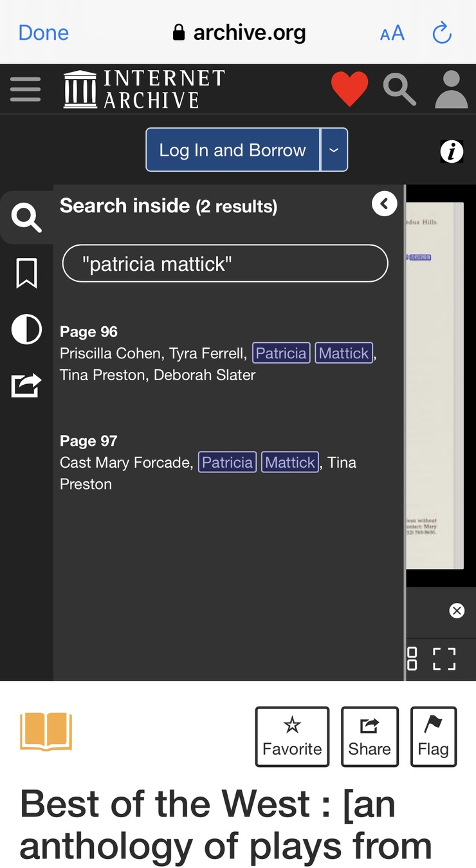The image size is (476, 868).
Task: Open the user account icon
Action: click(451, 89)
